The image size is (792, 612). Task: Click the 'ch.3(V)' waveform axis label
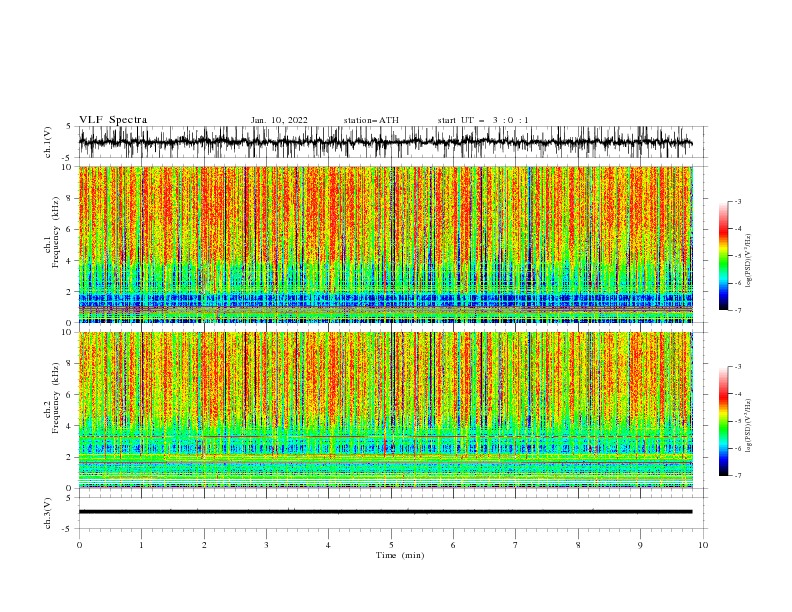tap(48, 513)
